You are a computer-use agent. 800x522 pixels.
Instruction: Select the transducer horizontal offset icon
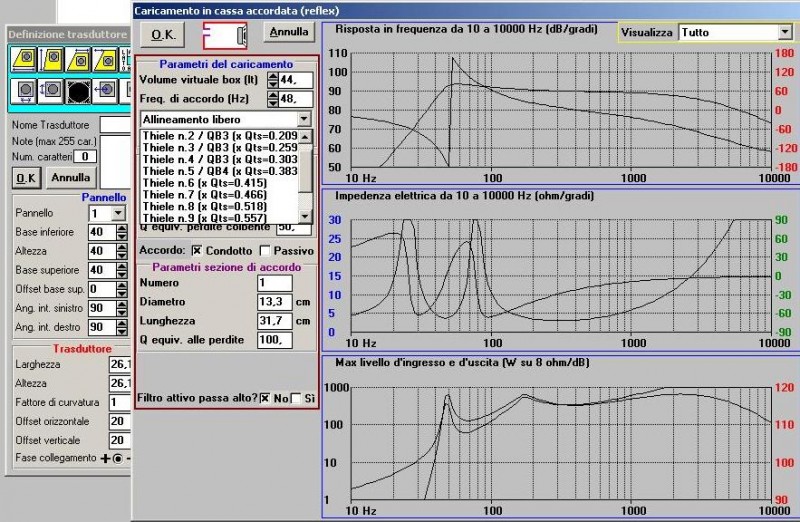tap(105, 91)
